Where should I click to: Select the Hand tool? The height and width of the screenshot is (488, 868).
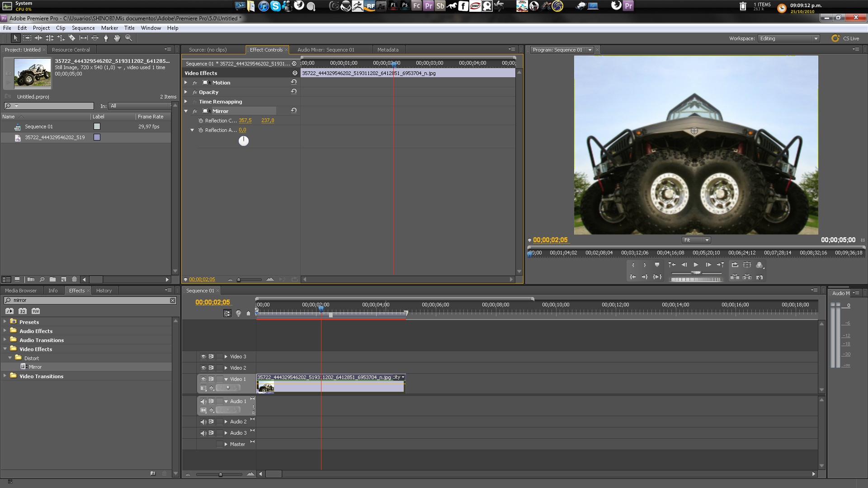tap(117, 38)
